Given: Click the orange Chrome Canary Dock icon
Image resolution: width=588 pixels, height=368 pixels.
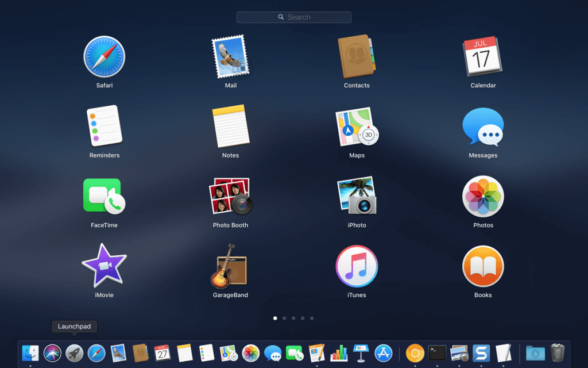Looking at the screenshot, I should pyautogui.click(x=415, y=354).
